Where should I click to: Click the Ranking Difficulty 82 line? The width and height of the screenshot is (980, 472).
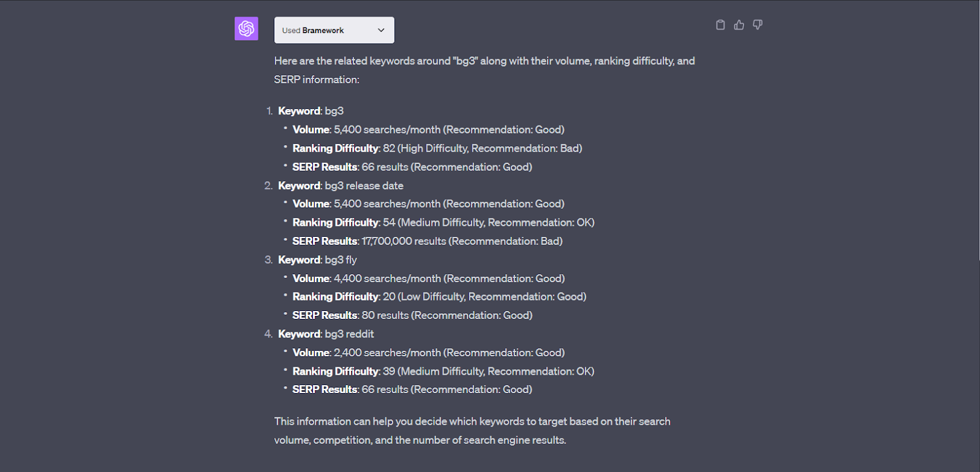coord(437,148)
